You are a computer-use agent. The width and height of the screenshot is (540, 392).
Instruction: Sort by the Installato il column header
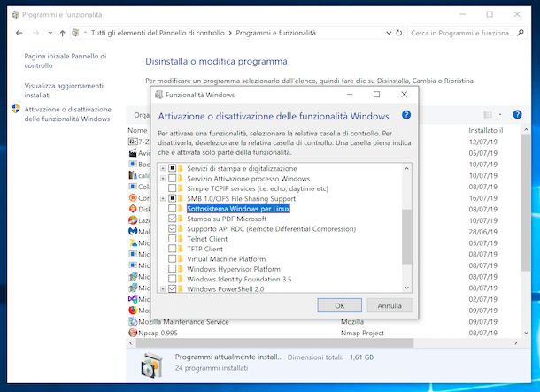pos(486,130)
